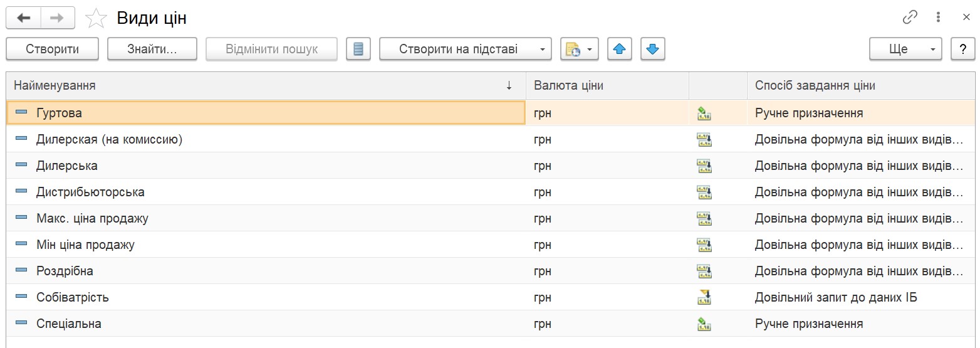Select the Дистрибьюторська price type

[x=491, y=192]
